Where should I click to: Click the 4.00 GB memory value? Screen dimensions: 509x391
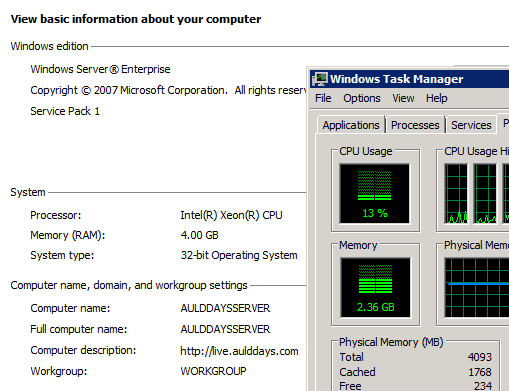[199, 235]
